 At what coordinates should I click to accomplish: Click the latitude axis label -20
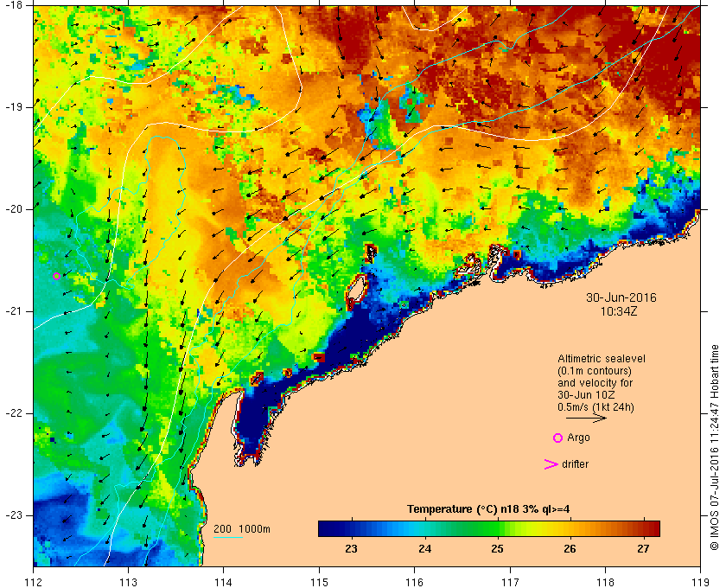15,209
